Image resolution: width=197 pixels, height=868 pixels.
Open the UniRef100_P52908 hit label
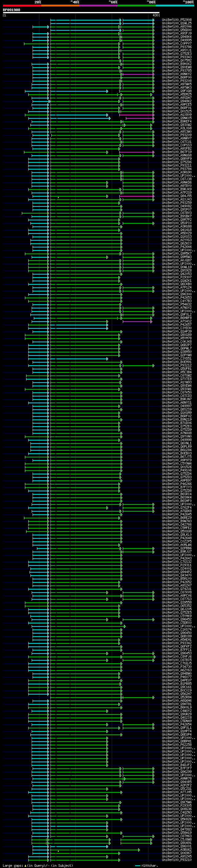click(177, 20)
